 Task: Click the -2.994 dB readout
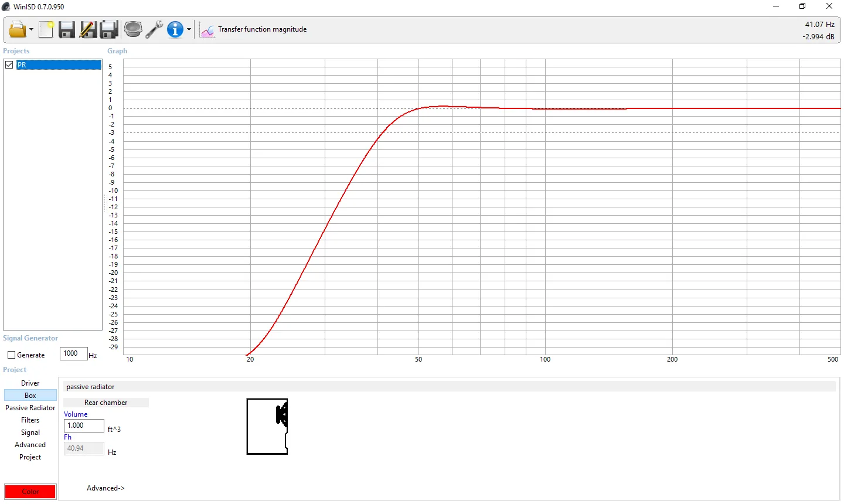tap(818, 36)
